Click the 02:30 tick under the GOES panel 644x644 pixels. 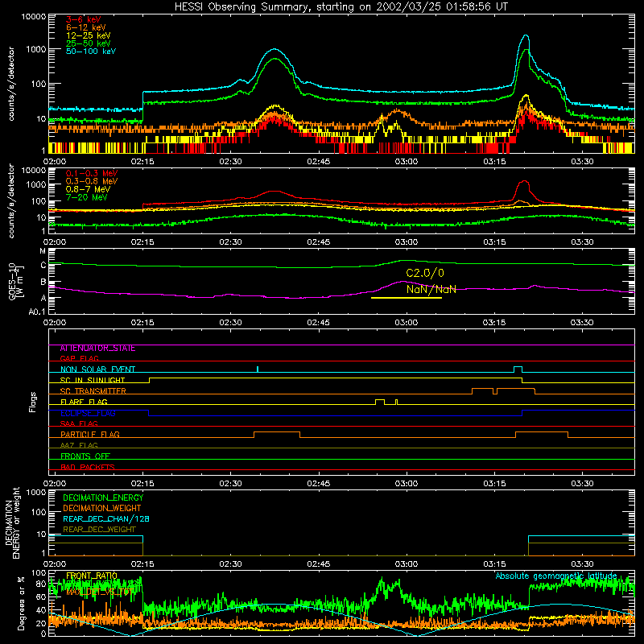tap(230, 323)
